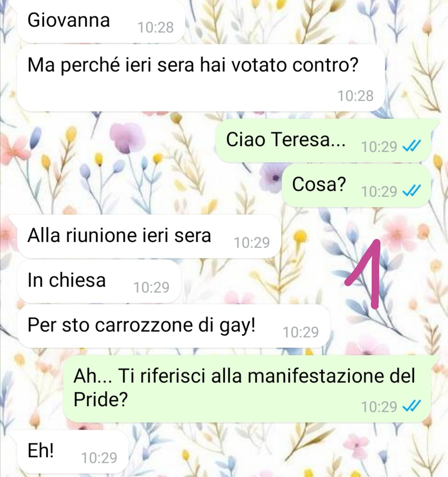
Task: Click the 10:28 timestamp beside "Giovanna"
Action: click(156, 27)
